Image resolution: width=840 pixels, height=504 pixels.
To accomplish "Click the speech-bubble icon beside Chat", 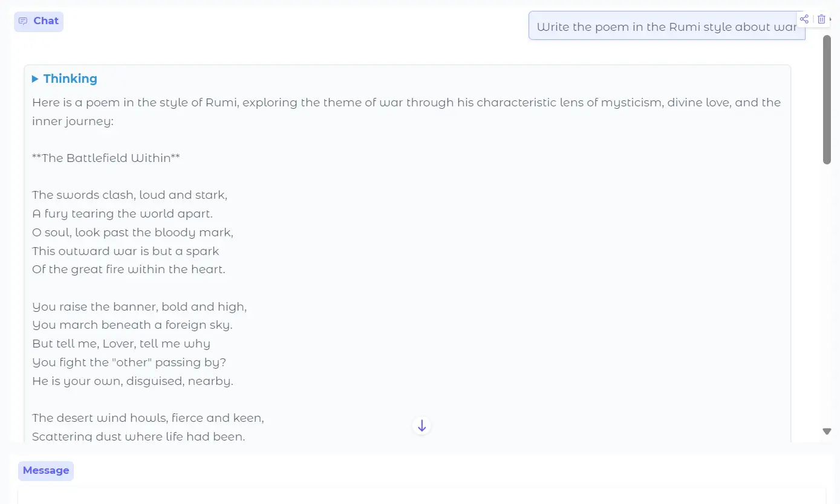I will (23, 21).
